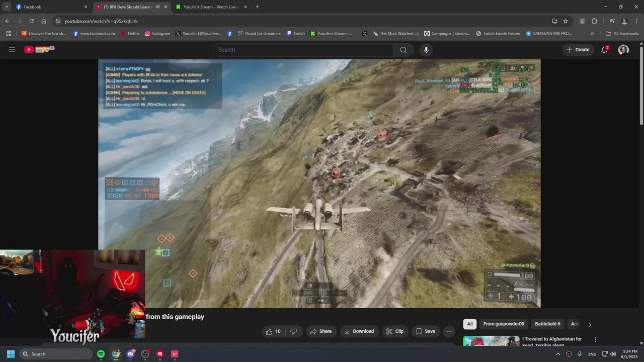This screenshot has width=644, height=362.
Task: Open clock and date 5:24 PM
Action: click(x=630, y=354)
